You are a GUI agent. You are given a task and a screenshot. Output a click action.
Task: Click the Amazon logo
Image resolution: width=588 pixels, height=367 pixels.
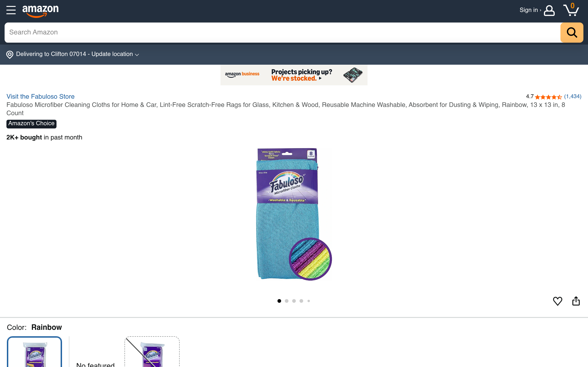(x=40, y=11)
